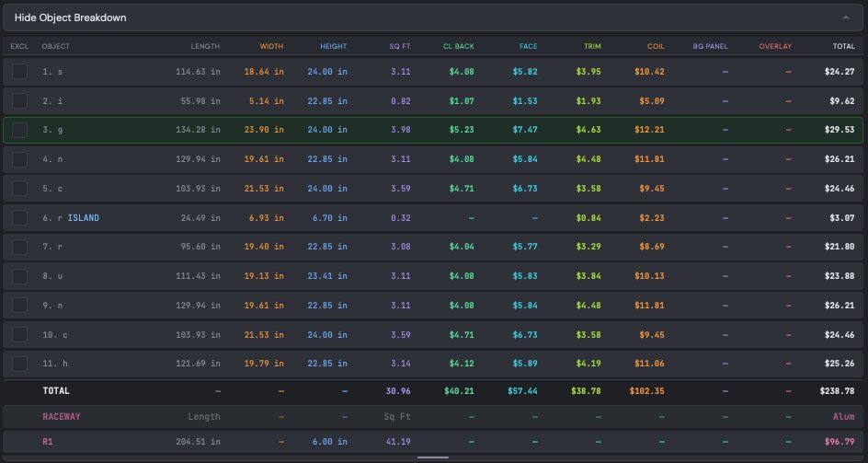Screen dimensions: 868x463
Task: Exclude object 3. g using its checkbox
Action: pos(19,130)
